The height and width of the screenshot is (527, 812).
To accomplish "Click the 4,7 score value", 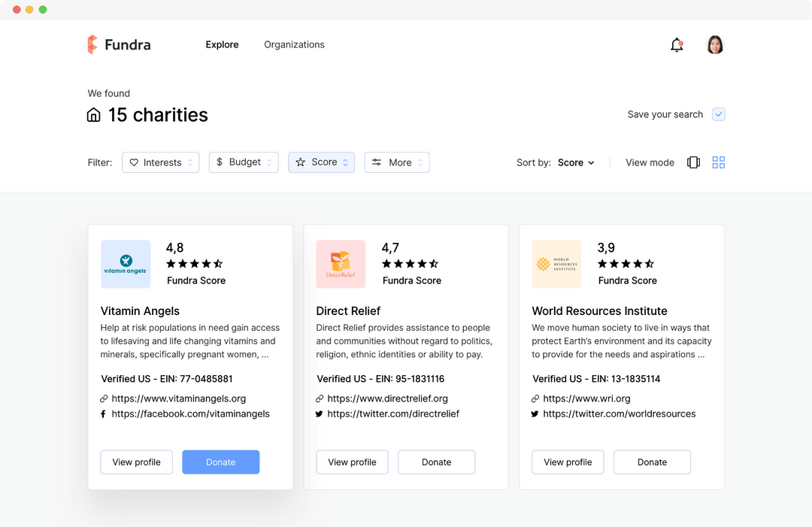I will coord(390,248).
